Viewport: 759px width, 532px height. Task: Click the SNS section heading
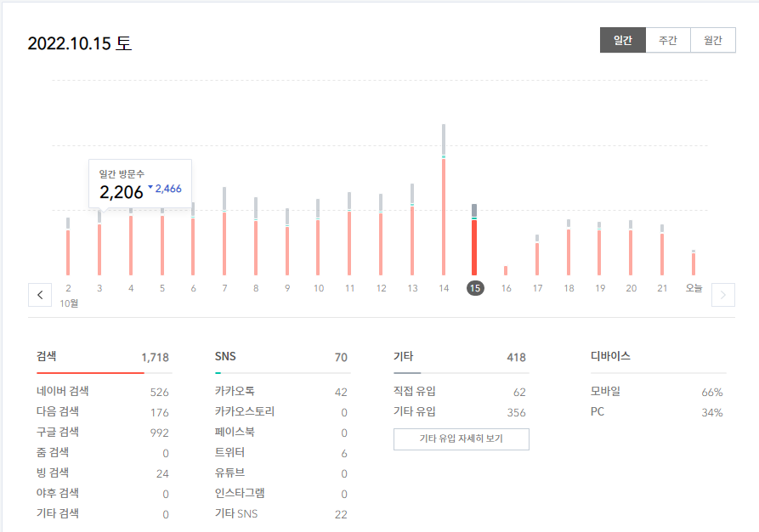pos(225,356)
